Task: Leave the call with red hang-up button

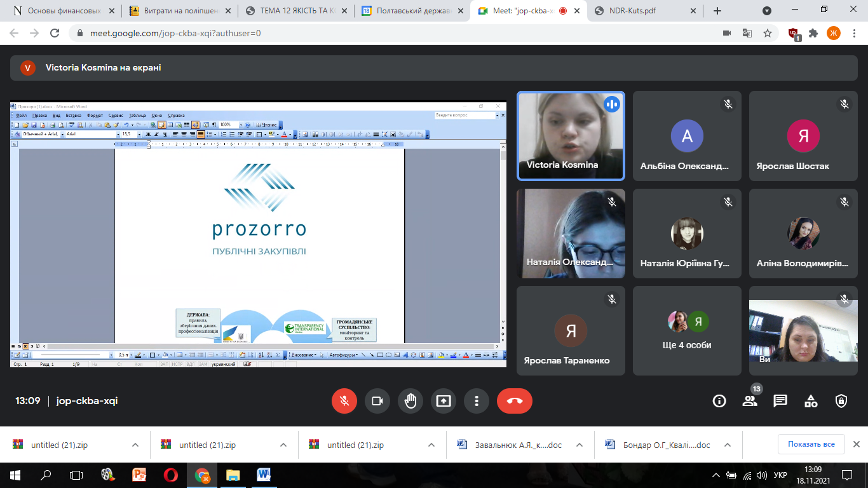Action: 515,401
